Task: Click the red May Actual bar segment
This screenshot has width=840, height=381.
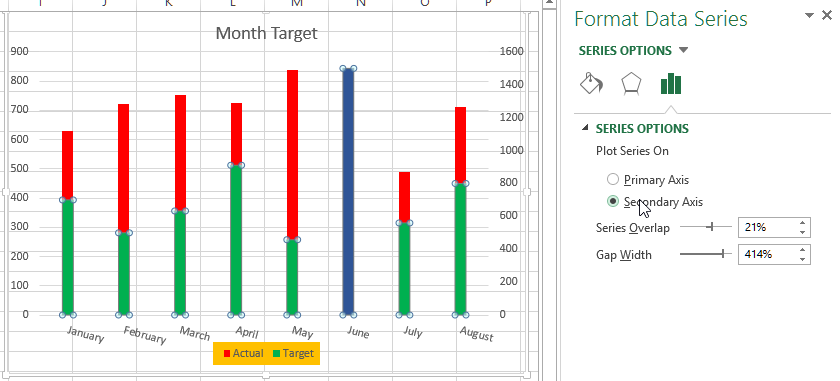Action: pos(292,154)
